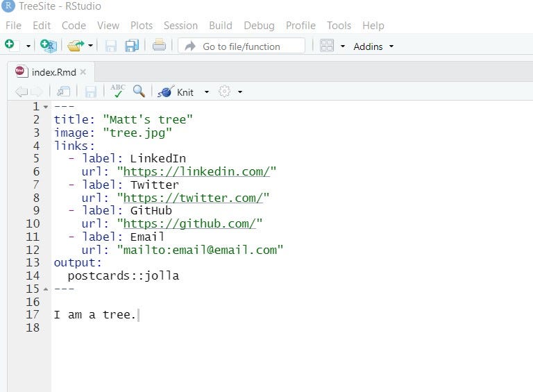Open the Code menu
533x392 pixels.
(x=74, y=26)
